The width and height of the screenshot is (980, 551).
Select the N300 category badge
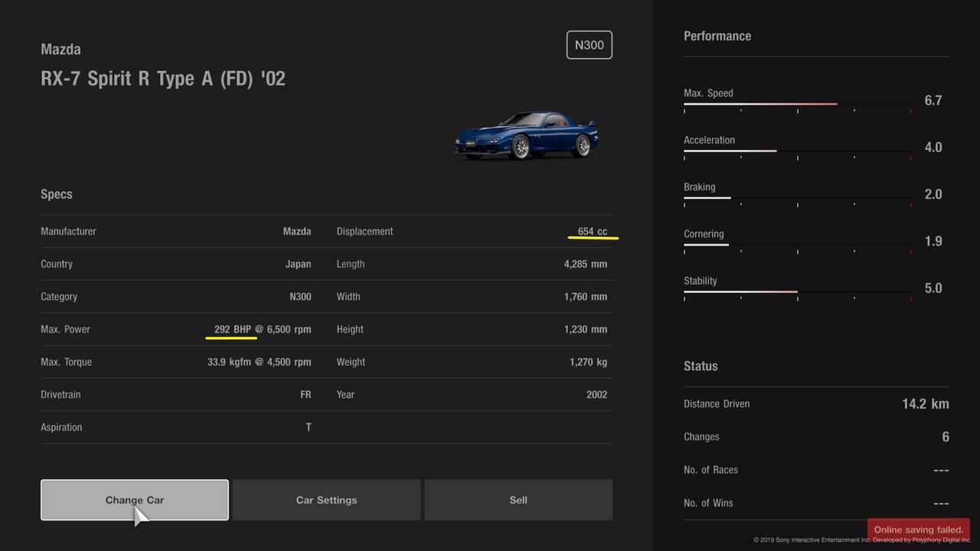tap(589, 45)
